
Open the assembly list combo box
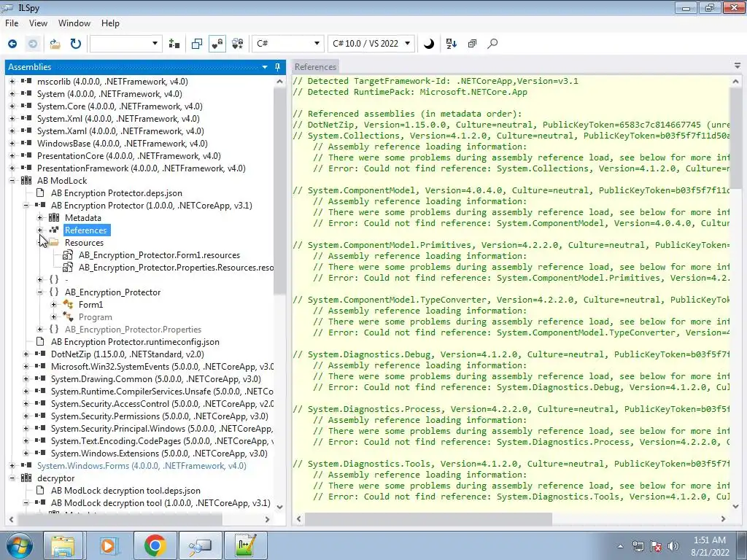[x=125, y=44]
